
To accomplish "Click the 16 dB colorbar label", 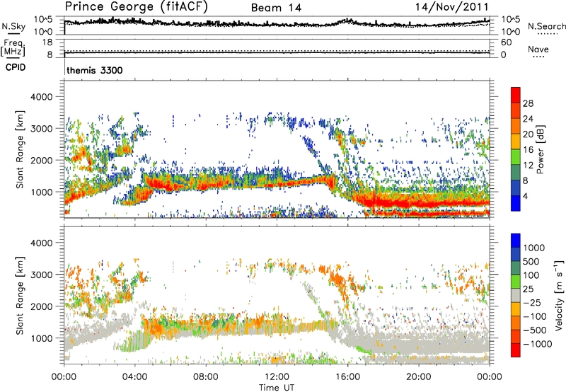I will click(x=528, y=150).
